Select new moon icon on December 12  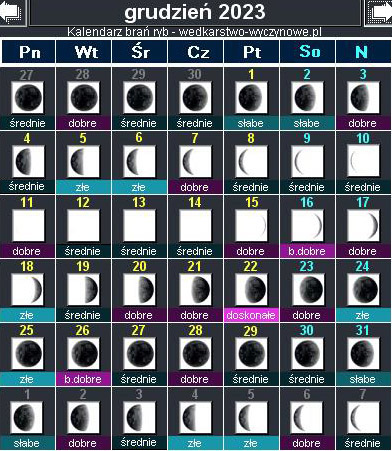click(x=83, y=226)
